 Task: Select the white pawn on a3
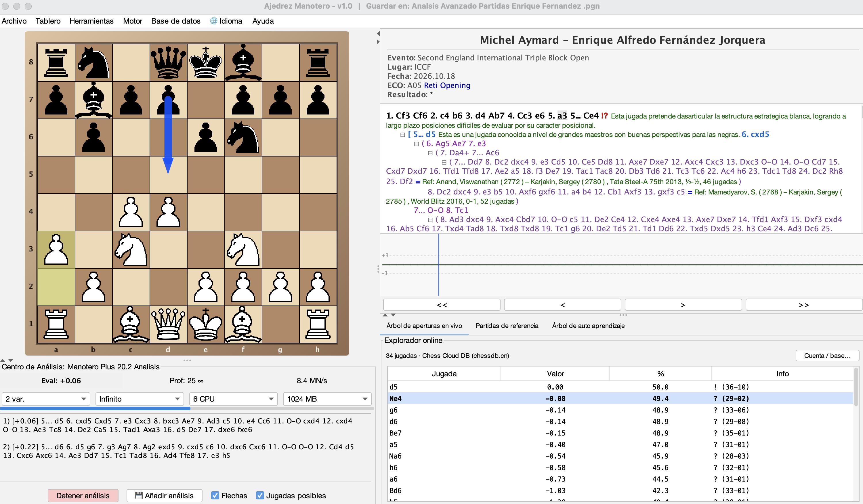point(56,250)
